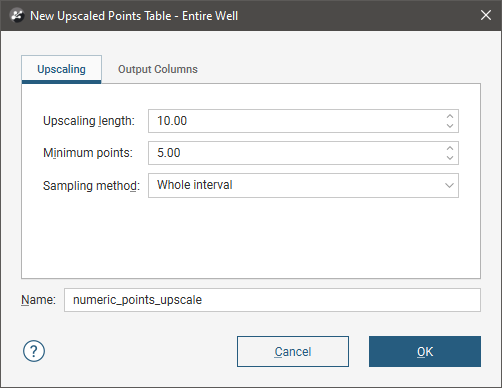
Task: Select the Whole interval combo box
Action: (303, 185)
